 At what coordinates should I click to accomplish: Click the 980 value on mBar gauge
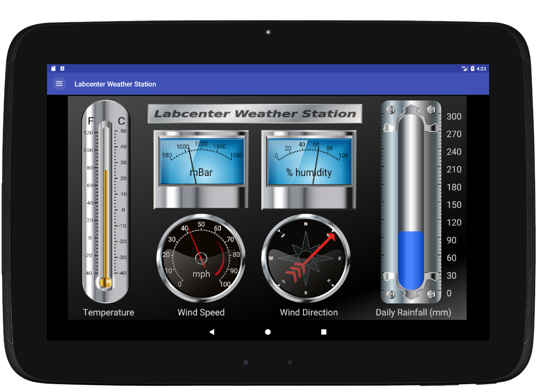click(167, 155)
